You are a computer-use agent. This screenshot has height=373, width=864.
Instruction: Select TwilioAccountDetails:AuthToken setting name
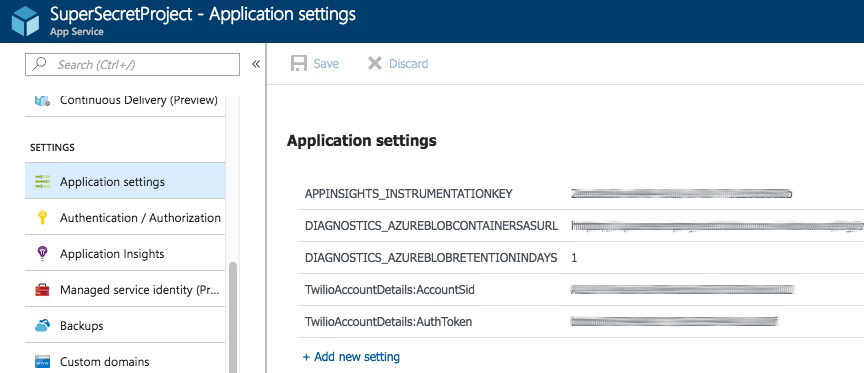click(x=388, y=322)
